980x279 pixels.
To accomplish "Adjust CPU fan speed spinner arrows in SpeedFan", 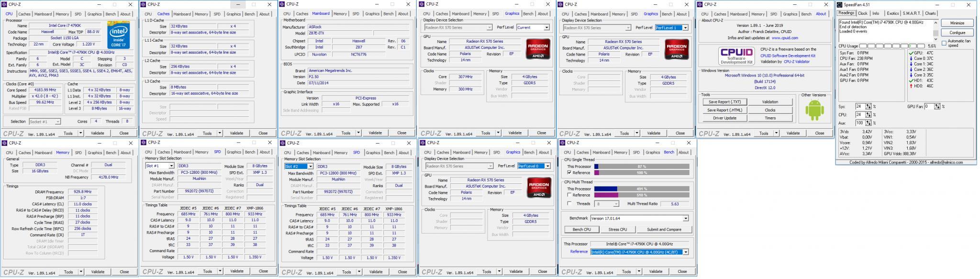I will [x=868, y=115].
